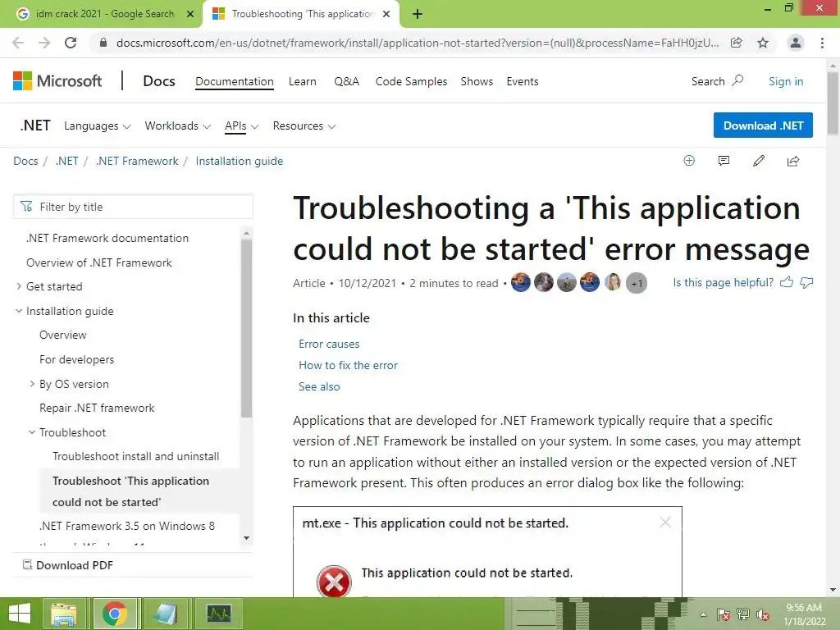Close the Troubleshooting tab

(386, 14)
